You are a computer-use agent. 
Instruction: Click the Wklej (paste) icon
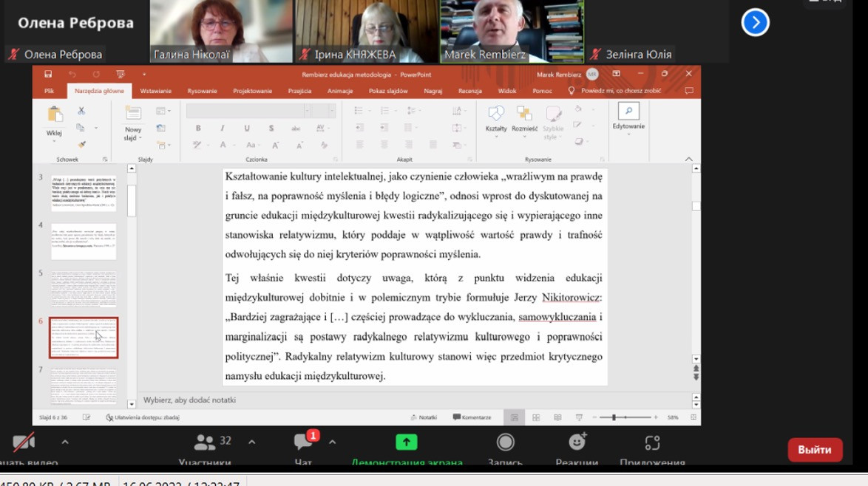click(55, 115)
